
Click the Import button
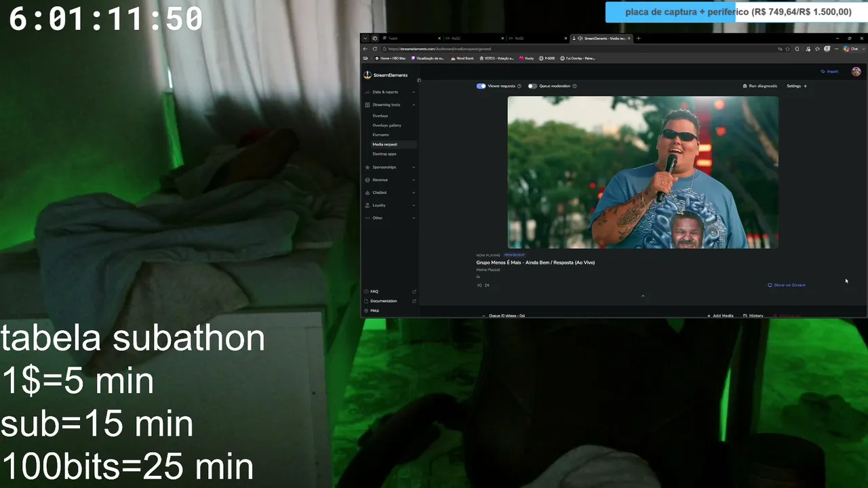pos(829,71)
